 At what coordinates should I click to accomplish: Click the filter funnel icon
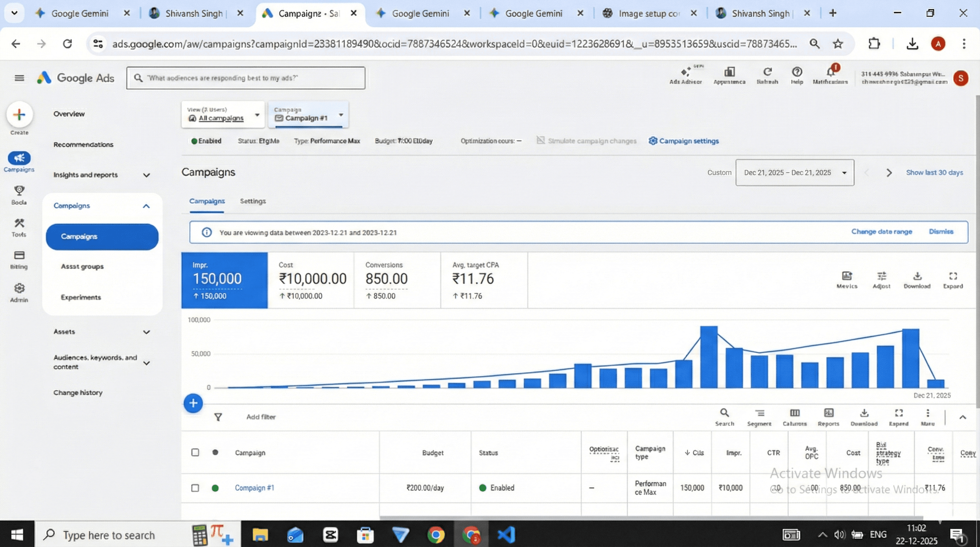pyautogui.click(x=218, y=417)
